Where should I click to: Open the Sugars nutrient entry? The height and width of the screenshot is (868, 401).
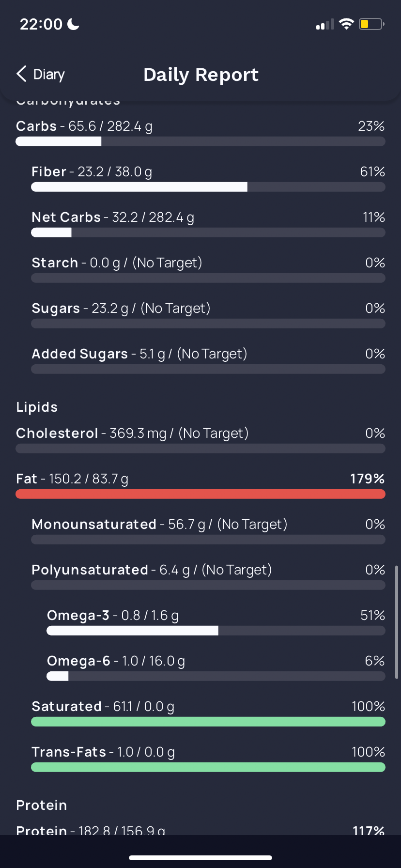pyautogui.click(x=208, y=315)
